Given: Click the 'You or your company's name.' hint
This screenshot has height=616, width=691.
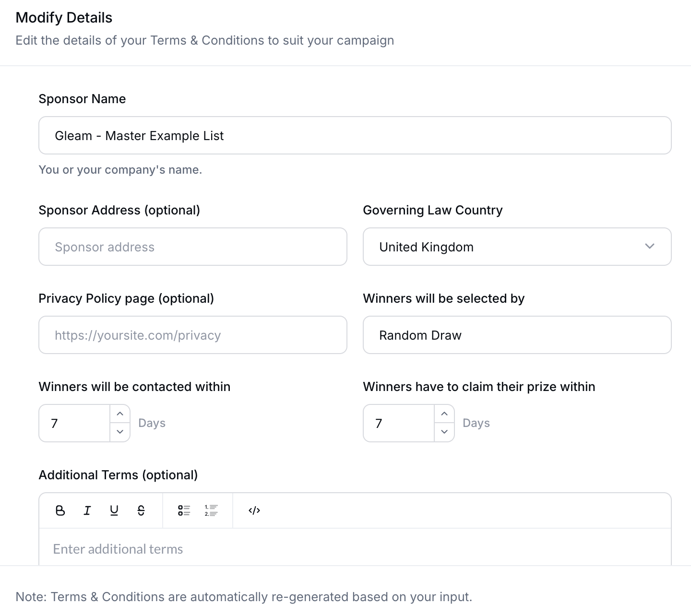Looking at the screenshot, I should (x=120, y=170).
